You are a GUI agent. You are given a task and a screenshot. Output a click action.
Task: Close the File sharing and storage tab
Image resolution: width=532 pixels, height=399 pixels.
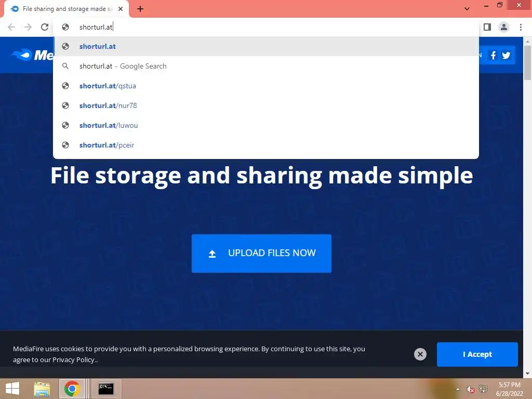click(121, 9)
